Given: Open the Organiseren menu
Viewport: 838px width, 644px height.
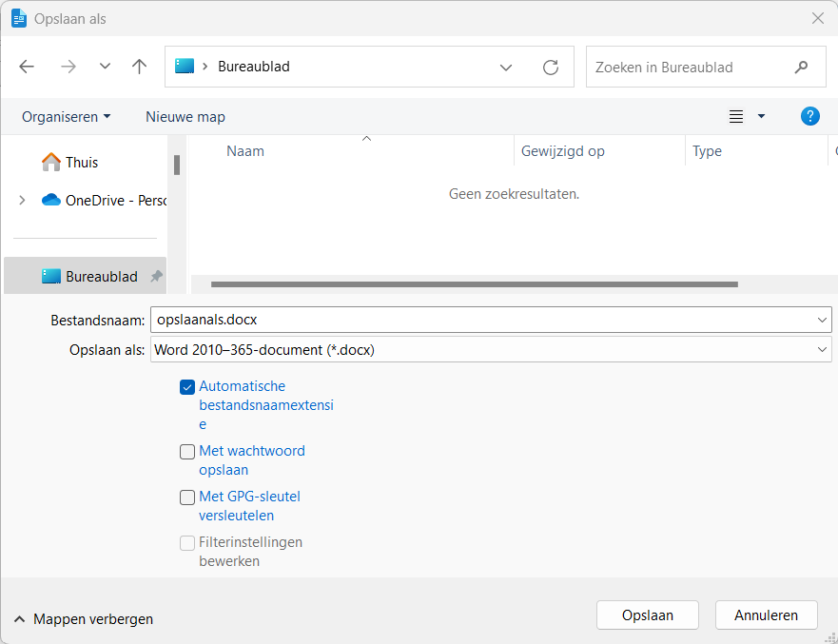Looking at the screenshot, I should click(x=66, y=117).
